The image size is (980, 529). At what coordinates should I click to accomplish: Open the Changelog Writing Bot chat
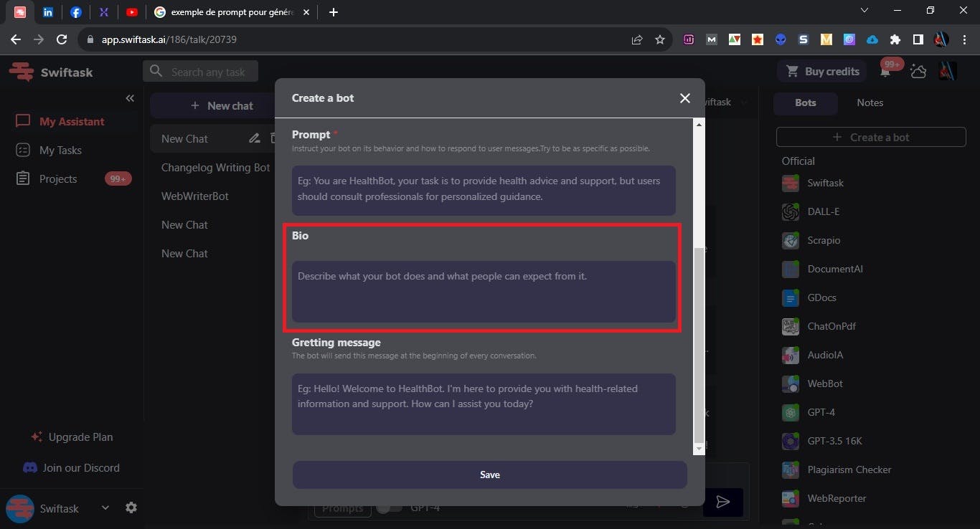point(215,168)
